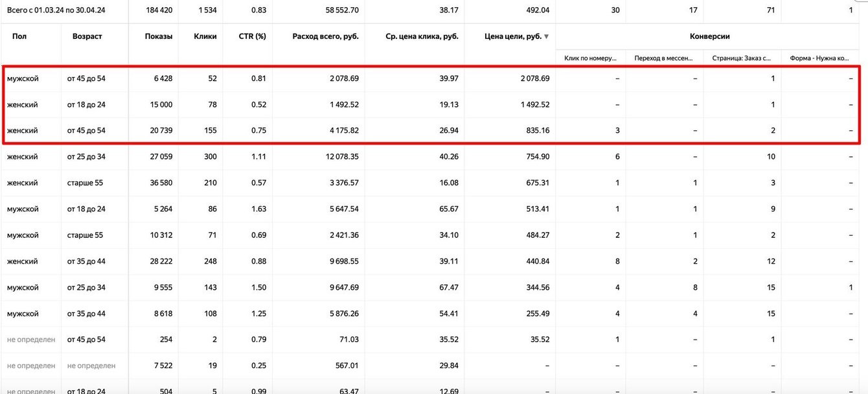
Task: Select the first не определен gender cell
Action: (x=30, y=340)
